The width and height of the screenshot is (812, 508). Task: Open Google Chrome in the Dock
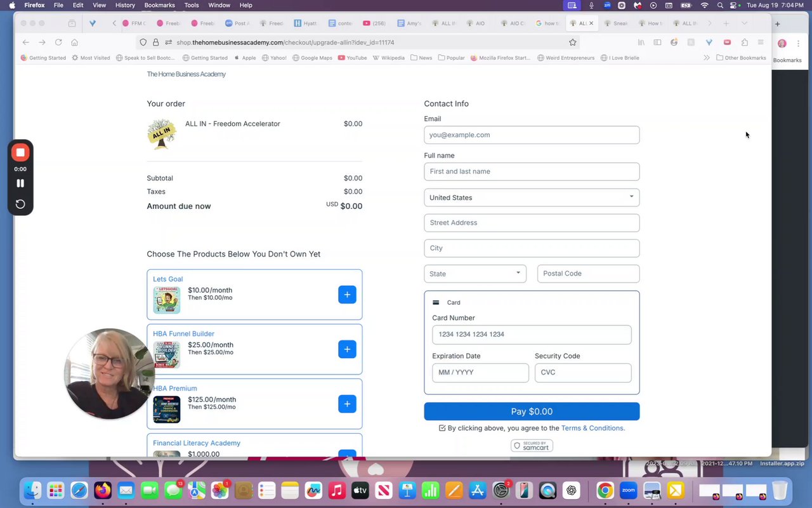click(605, 490)
